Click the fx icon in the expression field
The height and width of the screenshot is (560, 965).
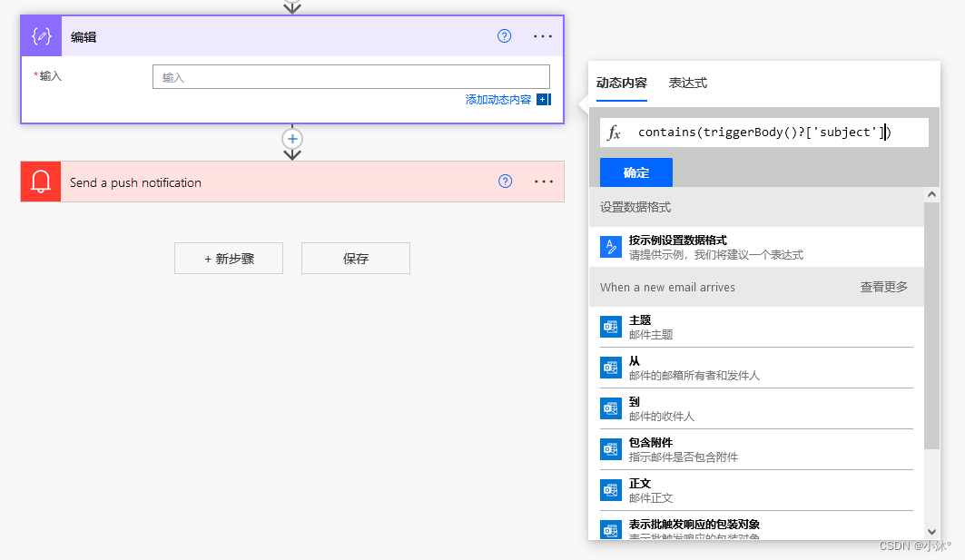click(x=614, y=132)
